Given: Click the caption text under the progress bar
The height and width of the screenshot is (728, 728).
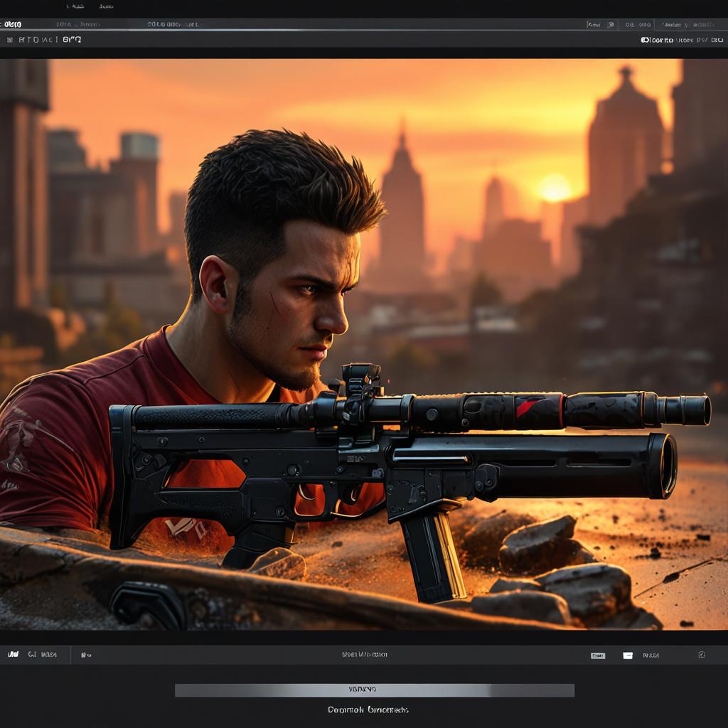Looking at the screenshot, I should [368, 710].
